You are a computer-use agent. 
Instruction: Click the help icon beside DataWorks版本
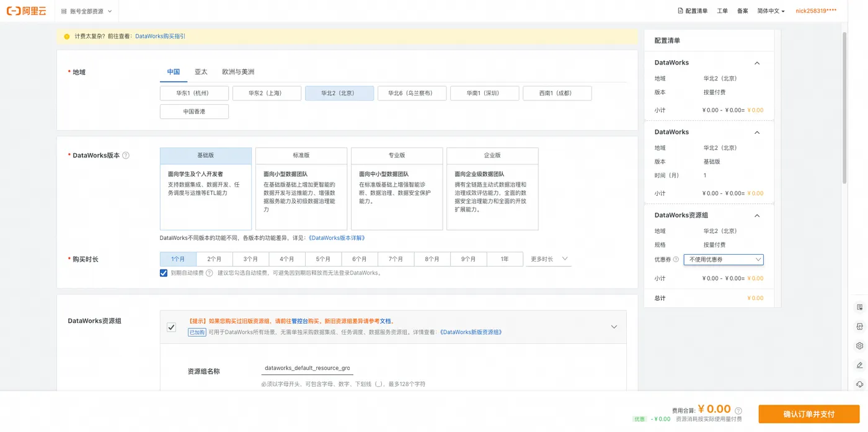[126, 156]
